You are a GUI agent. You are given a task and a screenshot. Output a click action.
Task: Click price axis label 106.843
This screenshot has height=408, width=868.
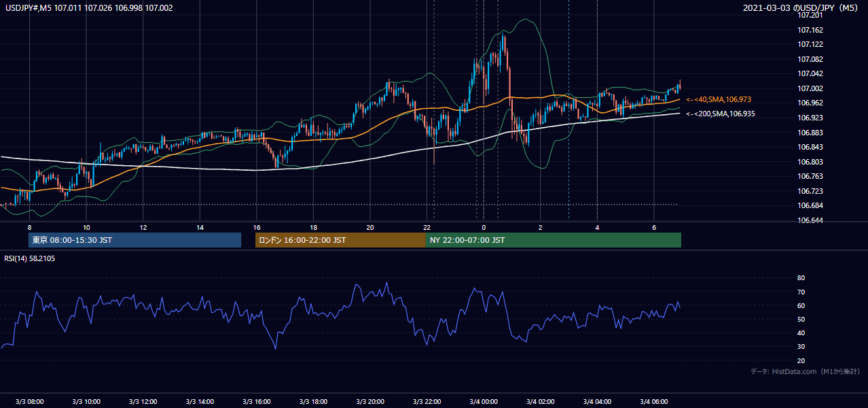tap(810, 147)
